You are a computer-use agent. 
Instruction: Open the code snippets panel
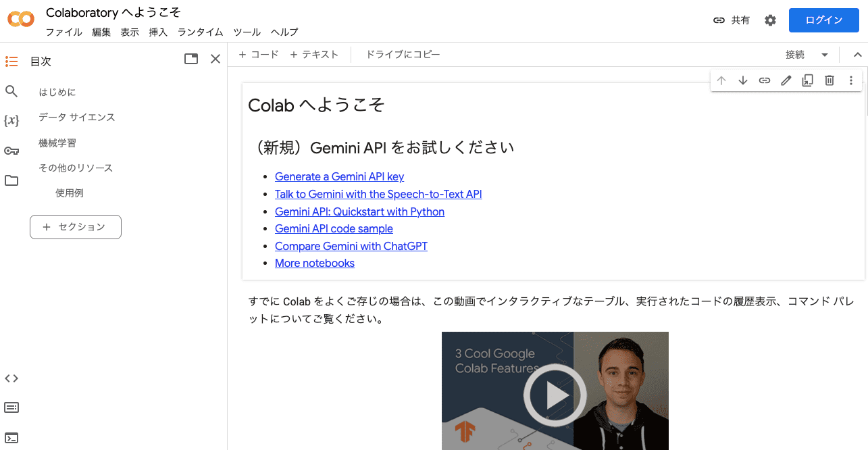coord(11,378)
